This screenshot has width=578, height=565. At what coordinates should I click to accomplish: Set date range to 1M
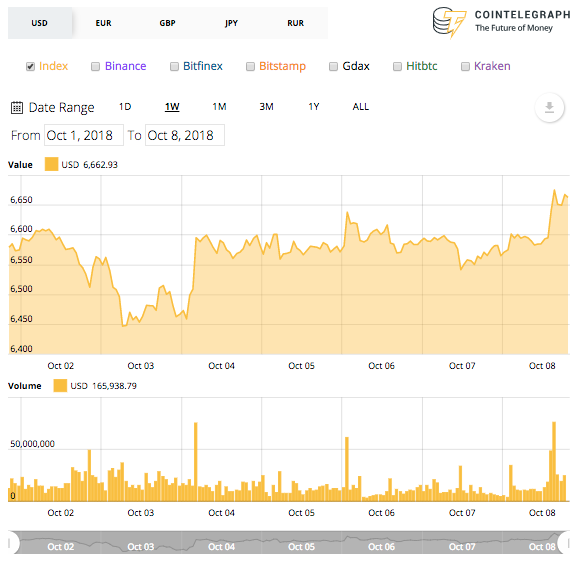pos(219,107)
